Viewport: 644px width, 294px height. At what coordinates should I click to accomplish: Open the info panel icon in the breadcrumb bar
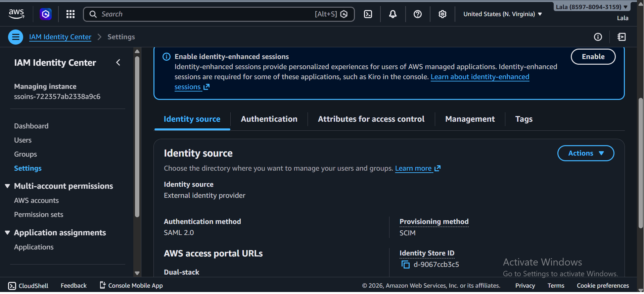click(x=598, y=37)
